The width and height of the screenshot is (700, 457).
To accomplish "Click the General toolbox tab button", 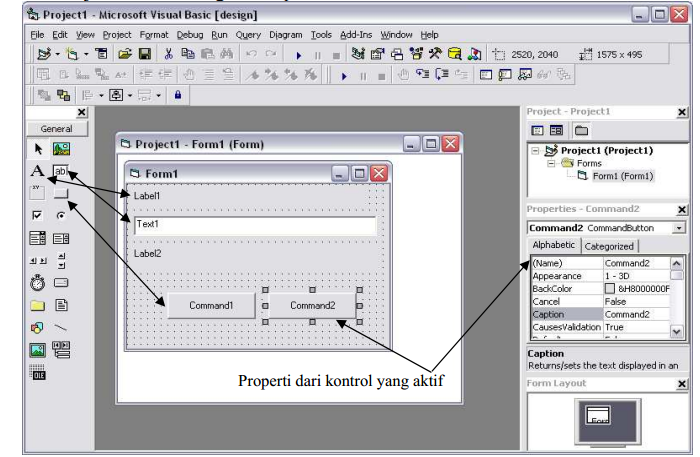I will [x=57, y=129].
